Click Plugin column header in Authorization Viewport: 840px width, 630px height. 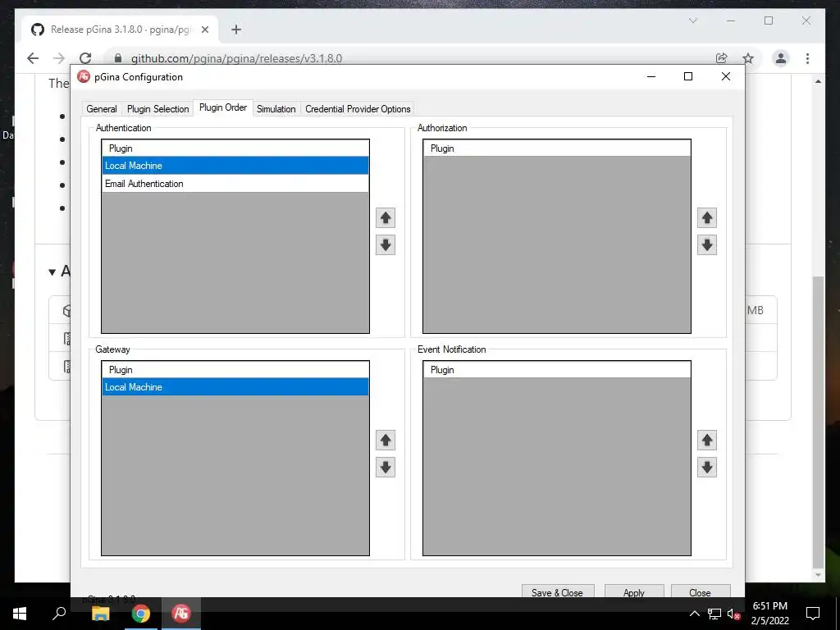tap(557, 148)
